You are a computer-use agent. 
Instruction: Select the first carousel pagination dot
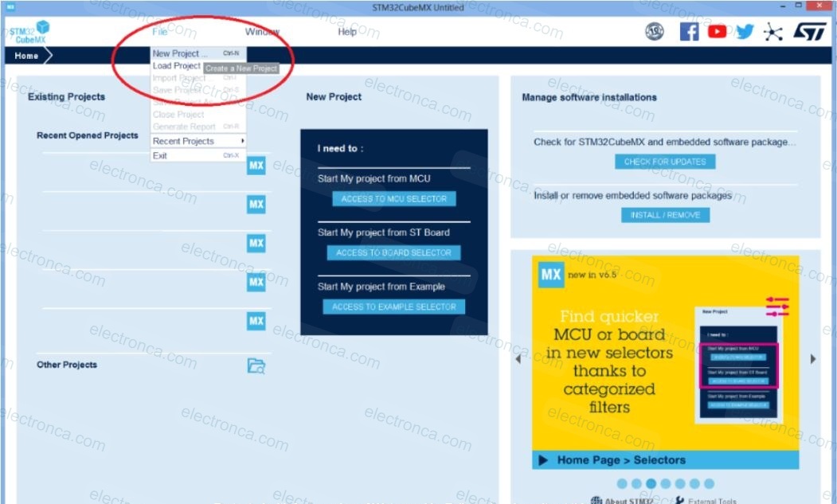[621, 483]
